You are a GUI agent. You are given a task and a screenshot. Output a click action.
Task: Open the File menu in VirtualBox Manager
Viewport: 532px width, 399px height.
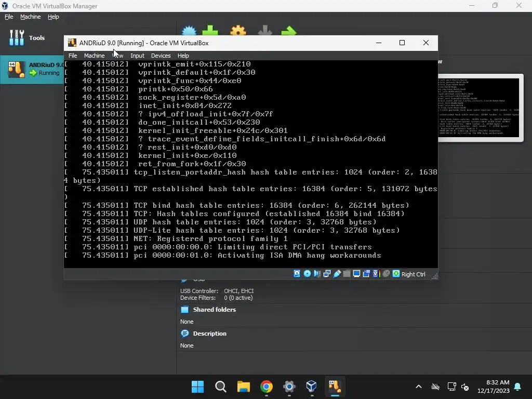9,17
